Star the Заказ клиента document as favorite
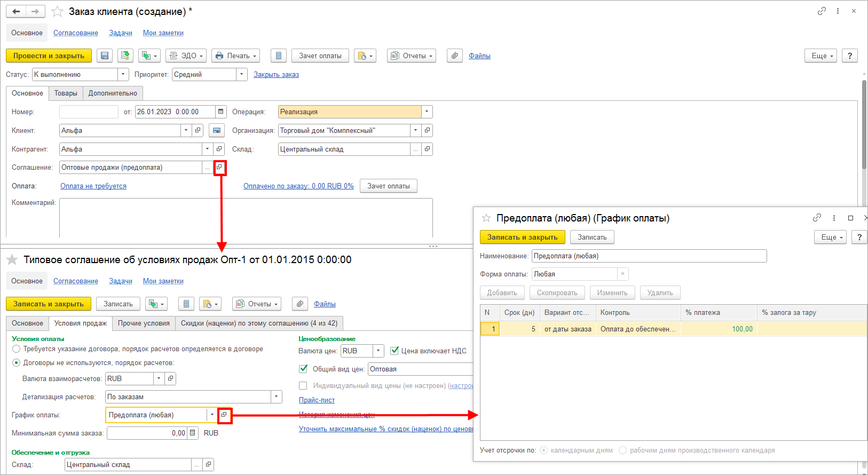The width and height of the screenshot is (868, 475). pos(58,11)
